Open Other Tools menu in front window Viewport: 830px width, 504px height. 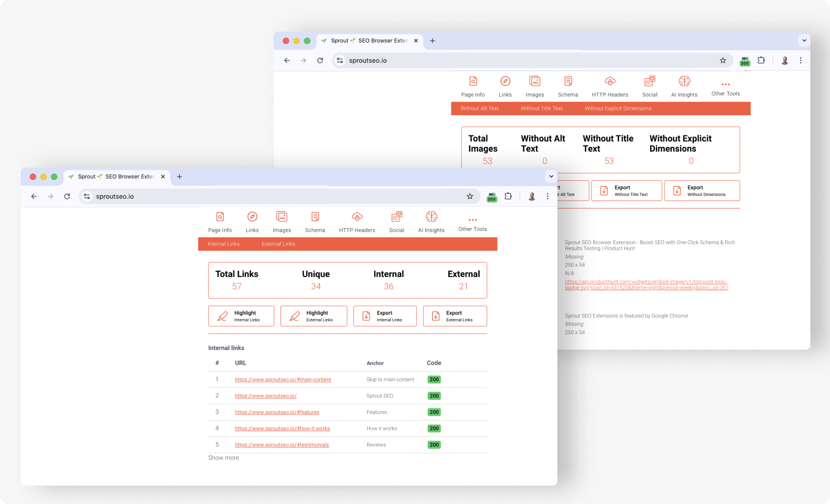pos(473,225)
